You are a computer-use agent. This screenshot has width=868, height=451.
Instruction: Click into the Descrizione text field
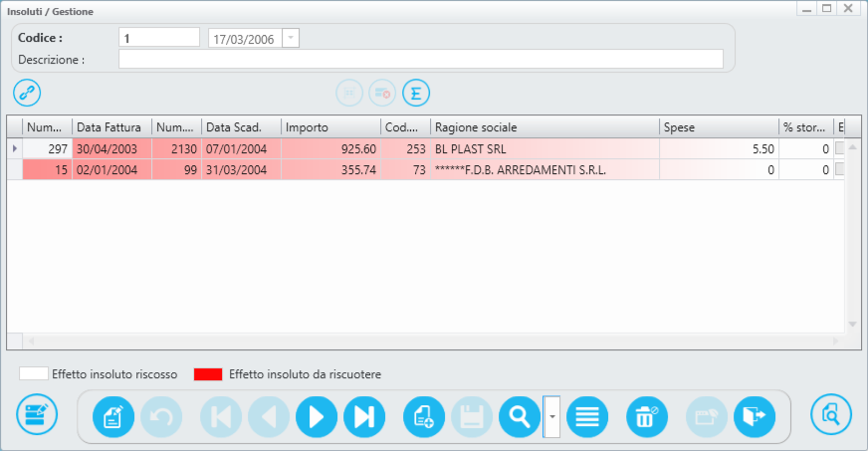pos(420,59)
